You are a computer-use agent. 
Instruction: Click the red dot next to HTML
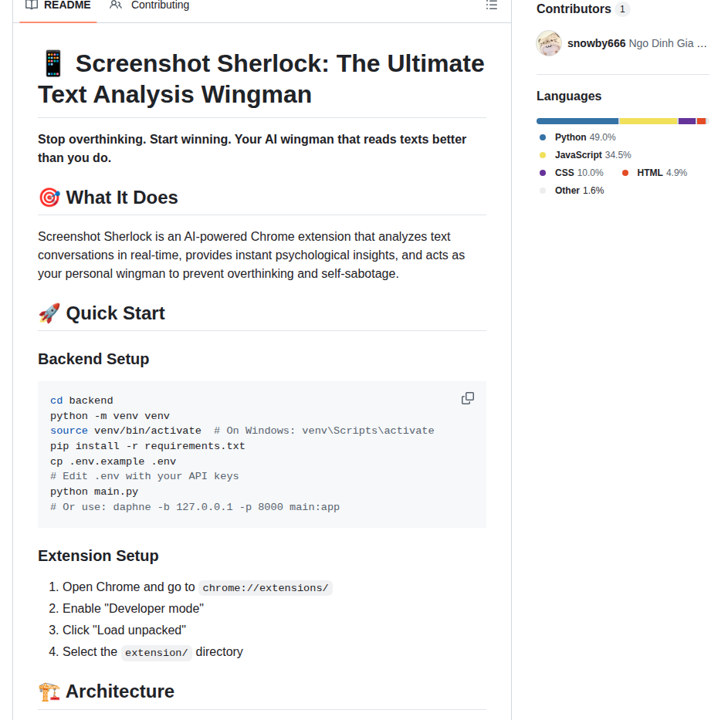click(625, 173)
